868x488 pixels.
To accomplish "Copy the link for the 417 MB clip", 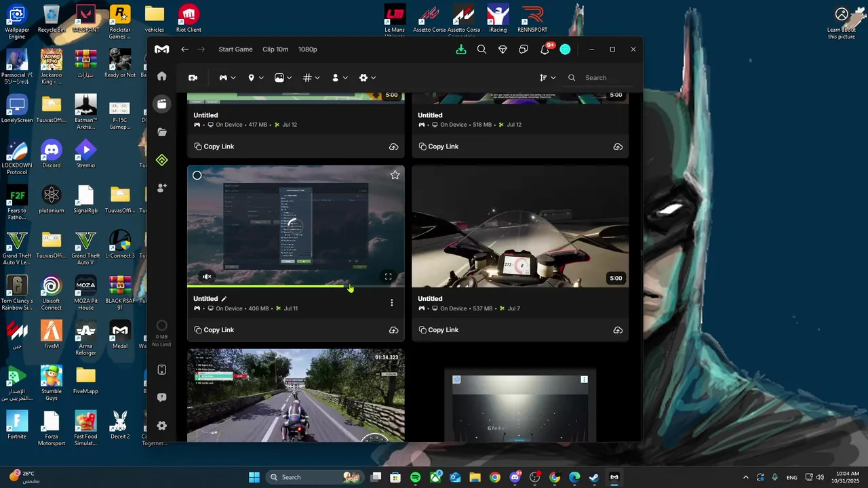I will point(214,146).
